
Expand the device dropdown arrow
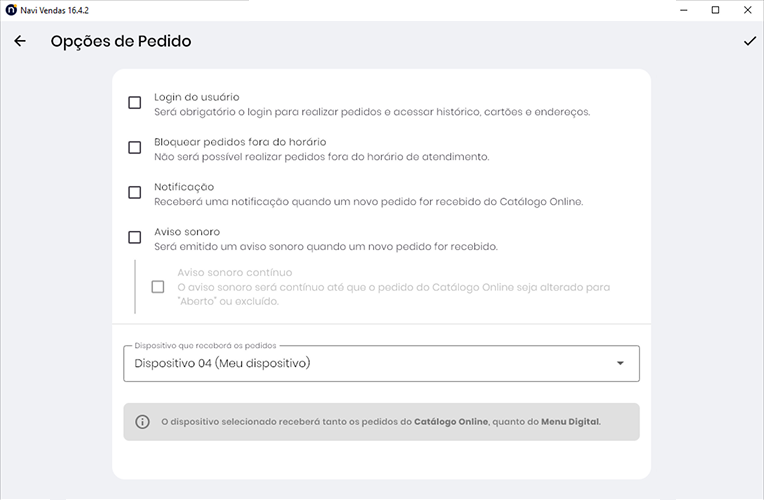coord(620,364)
